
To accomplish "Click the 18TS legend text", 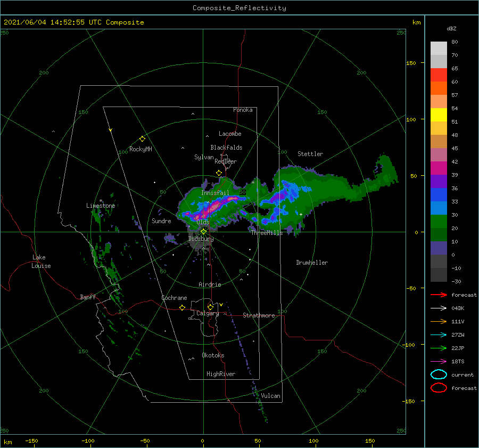I will (458, 362).
